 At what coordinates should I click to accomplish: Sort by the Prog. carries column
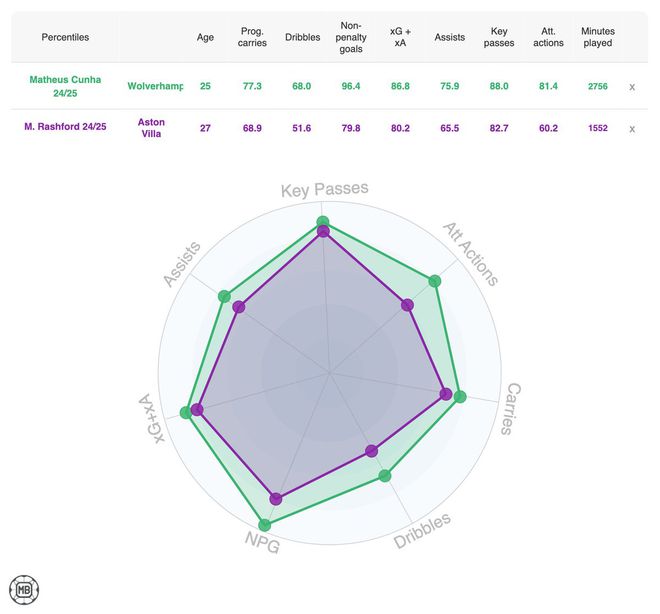click(x=253, y=37)
